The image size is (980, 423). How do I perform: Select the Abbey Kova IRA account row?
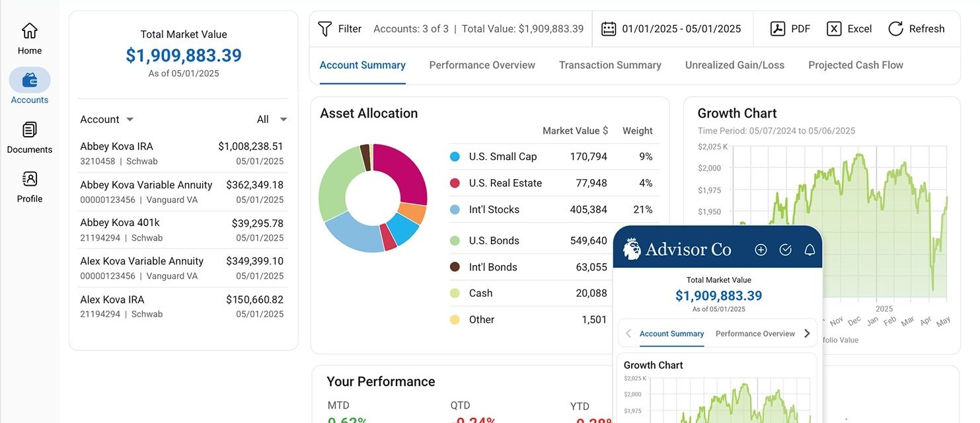click(182, 153)
